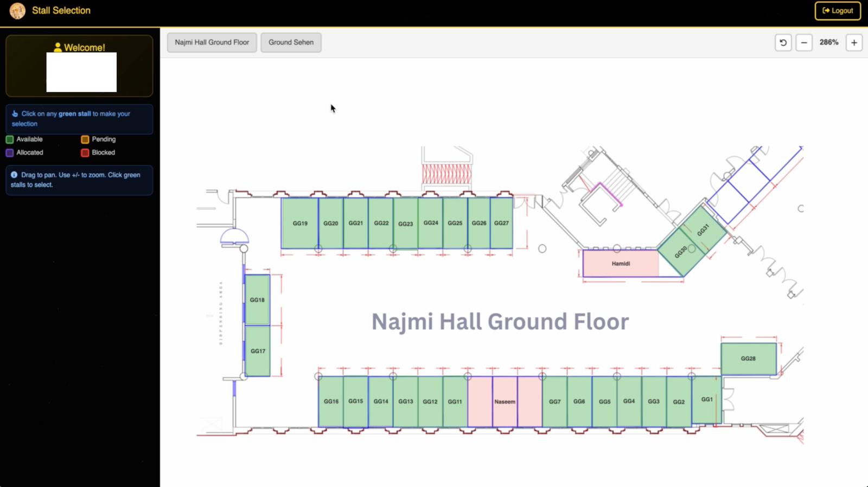Viewport: 868px width, 487px height.
Task: Click the red Blocked legend swatch
Action: tap(85, 153)
